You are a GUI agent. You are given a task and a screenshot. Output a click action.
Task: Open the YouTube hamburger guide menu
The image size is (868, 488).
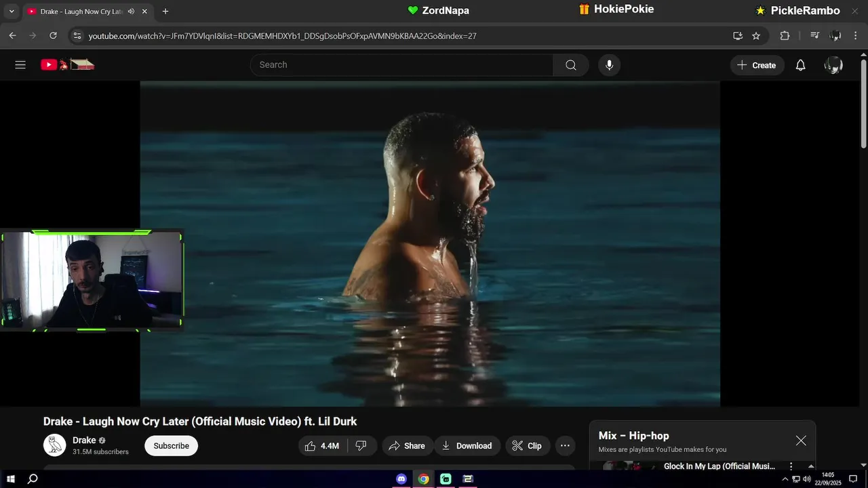coord(20,65)
